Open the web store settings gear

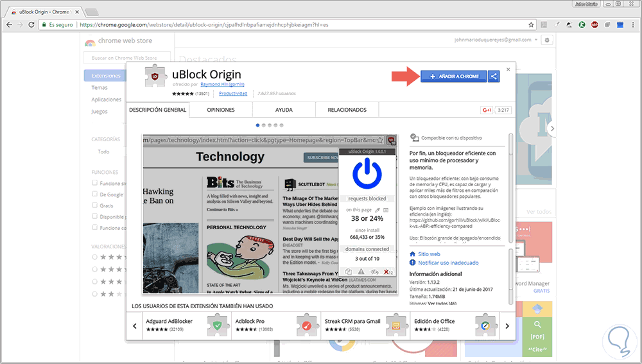547,40
